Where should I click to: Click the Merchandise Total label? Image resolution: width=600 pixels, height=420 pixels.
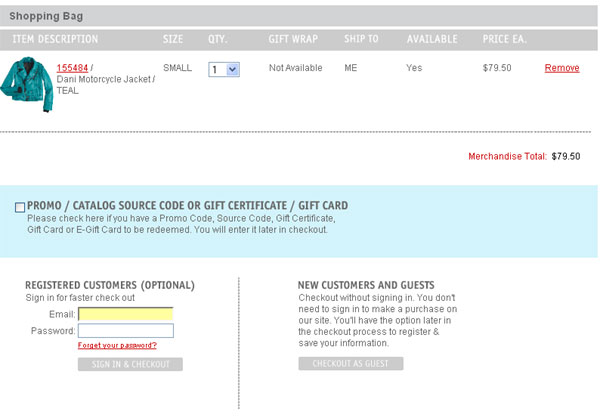click(507, 156)
